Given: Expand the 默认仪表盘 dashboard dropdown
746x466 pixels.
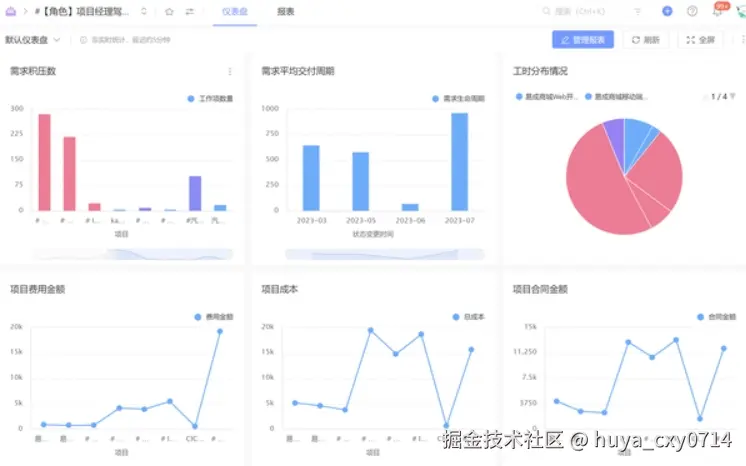Looking at the screenshot, I should coord(32,40).
